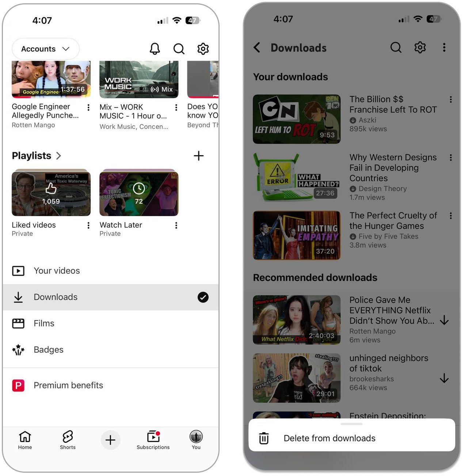Open Downloads header overflow menu
The height and width of the screenshot is (476, 464).
coord(444,47)
